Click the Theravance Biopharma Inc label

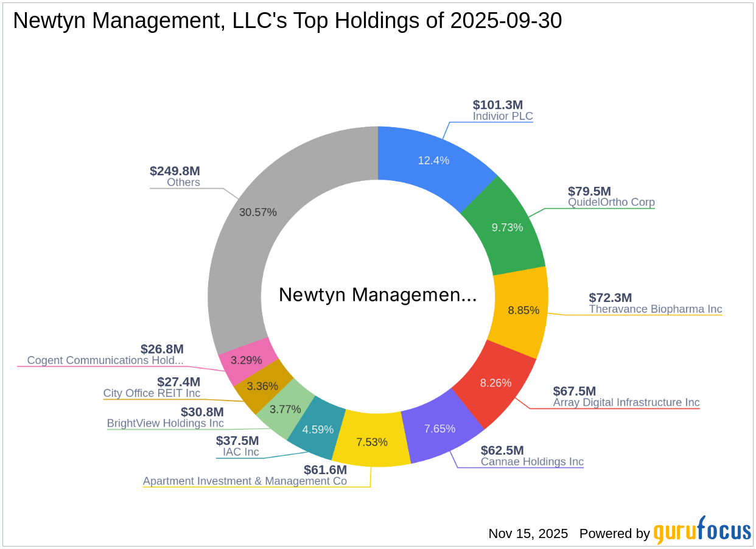tap(656, 309)
